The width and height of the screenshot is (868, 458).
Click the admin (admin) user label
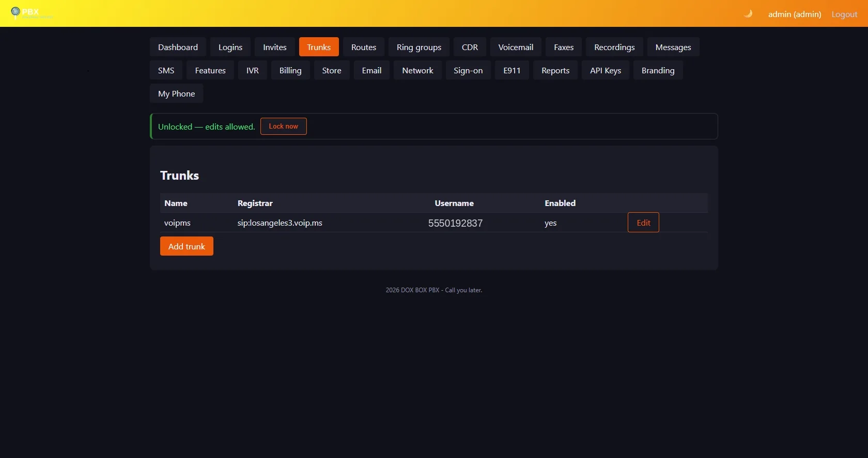coord(795,14)
